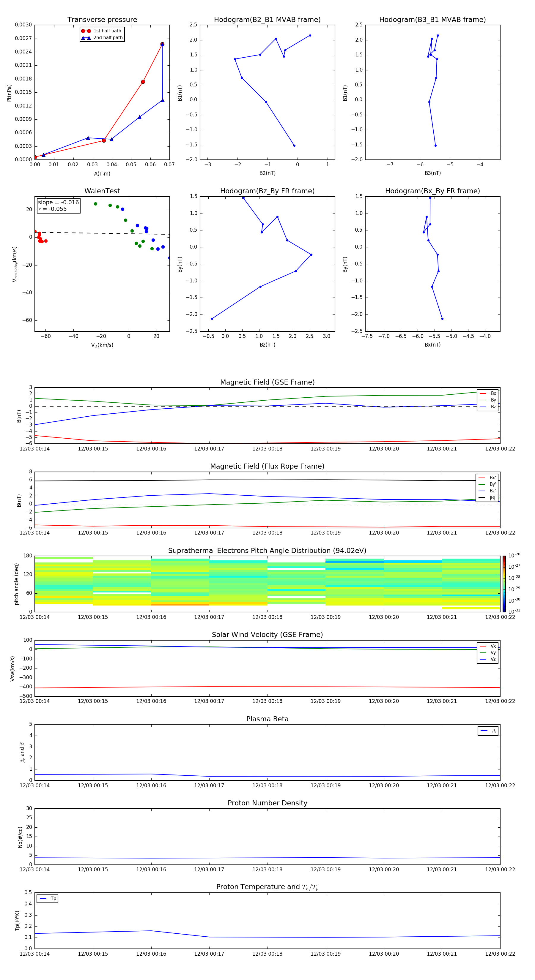Click the βp legend box in Plasma Beta
The image size is (535, 980).
pyautogui.click(x=488, y=731)
